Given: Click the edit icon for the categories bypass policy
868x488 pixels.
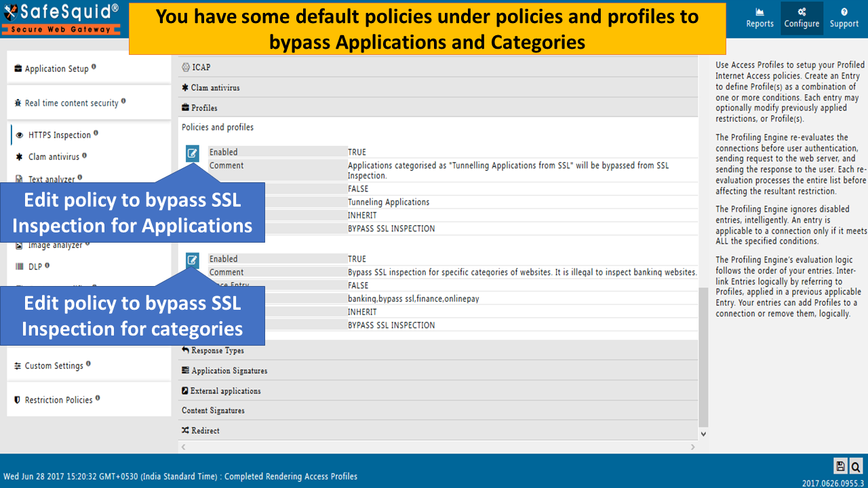Looking at the screenshot, I should (192, 260).
